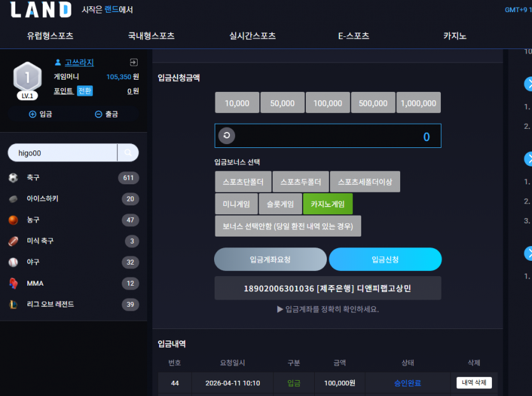532x396 pixels.
Task: Select the 카지노게임 deposit bonus option
Action: pos(327,204)
